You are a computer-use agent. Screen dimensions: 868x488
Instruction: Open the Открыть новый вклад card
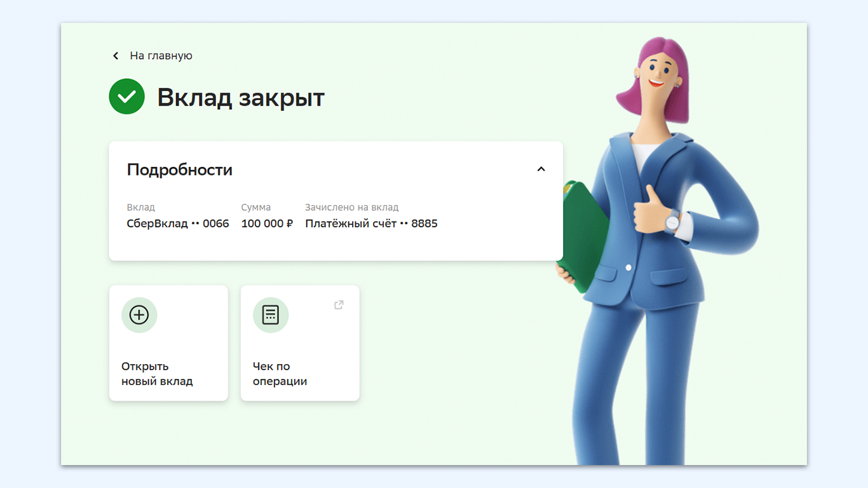(168, 343)
